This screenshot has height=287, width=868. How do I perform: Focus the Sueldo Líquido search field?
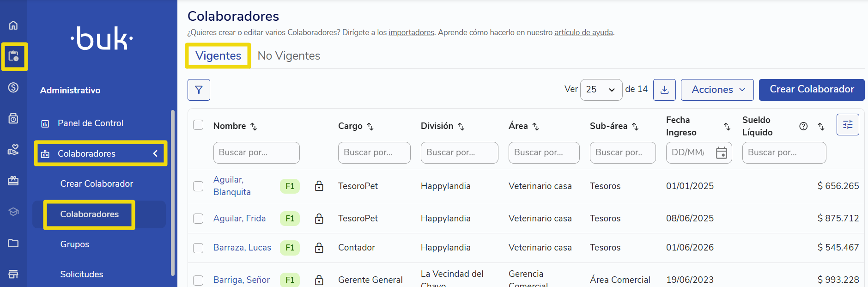784,153
